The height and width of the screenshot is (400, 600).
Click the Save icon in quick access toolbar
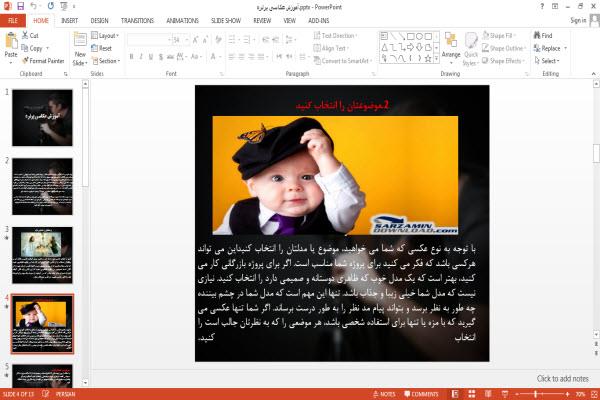(x=20, y=6)
